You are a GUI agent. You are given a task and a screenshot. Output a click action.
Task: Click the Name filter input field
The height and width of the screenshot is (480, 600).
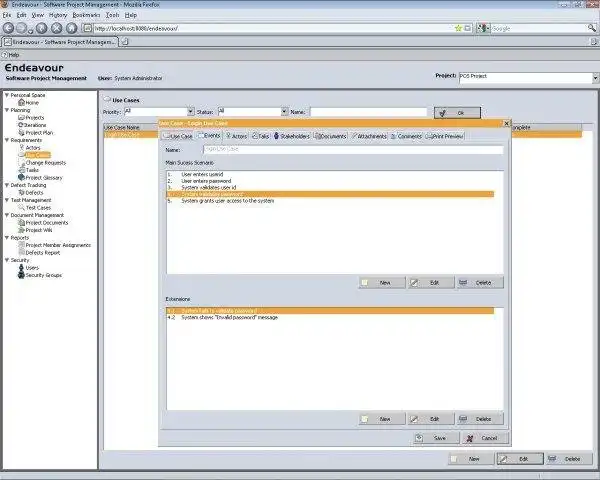pyautogui.click(x=368, y=112)
